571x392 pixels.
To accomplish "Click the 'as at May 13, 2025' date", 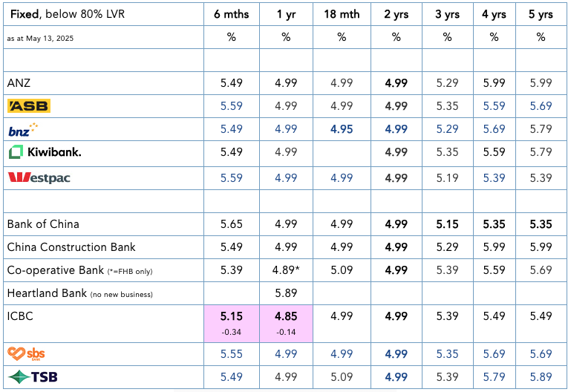I will click(x=40, y=38).
